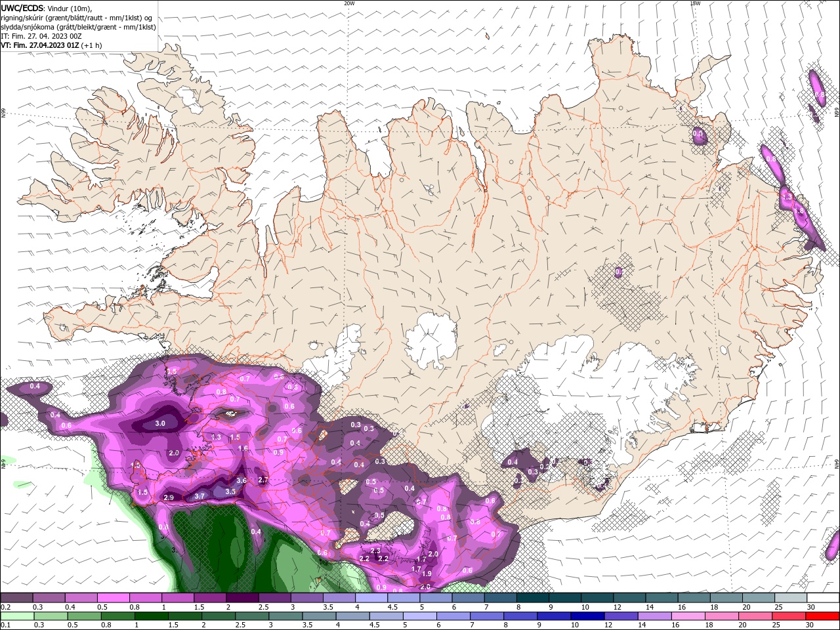Click the 1.9 precipitation value on the map
This screenshot has height=630, width=840.
(x=427, y=574)
